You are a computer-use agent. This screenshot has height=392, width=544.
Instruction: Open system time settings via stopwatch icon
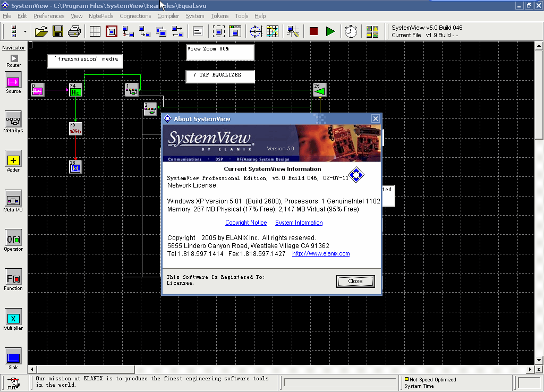(x=351, y=31)
